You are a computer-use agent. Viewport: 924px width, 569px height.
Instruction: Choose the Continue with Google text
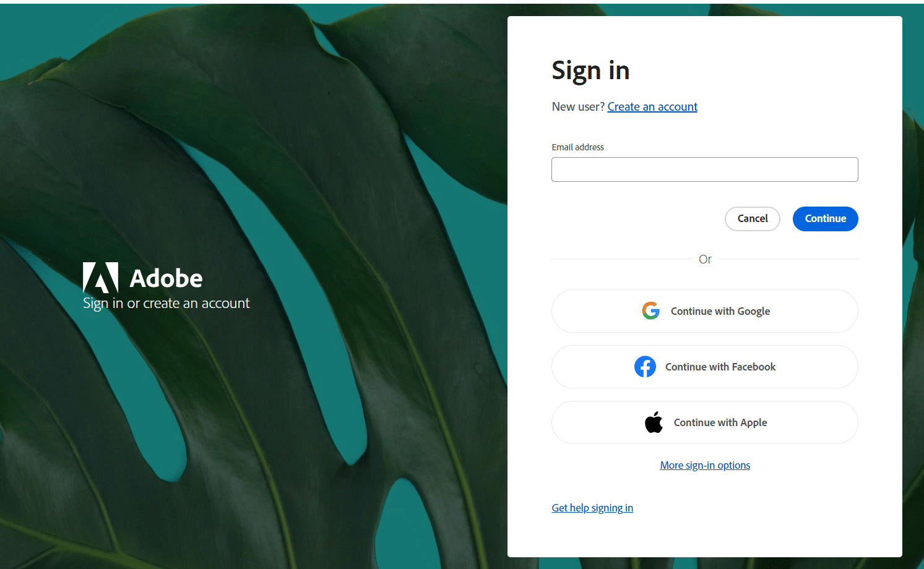pos(720,311)
